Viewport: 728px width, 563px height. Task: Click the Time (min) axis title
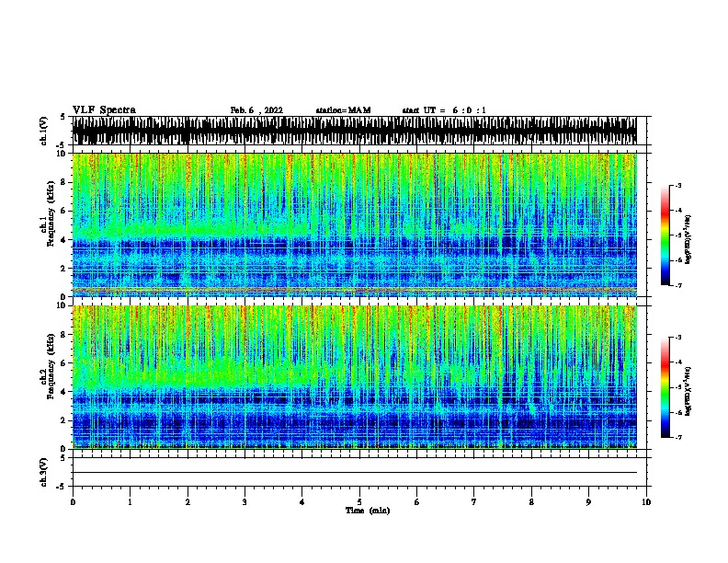tap(368, 511)
